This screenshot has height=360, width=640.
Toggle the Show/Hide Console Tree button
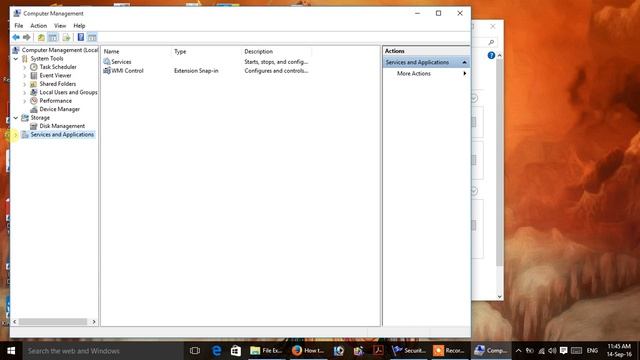pyautogui.click(x=53, y=38)
